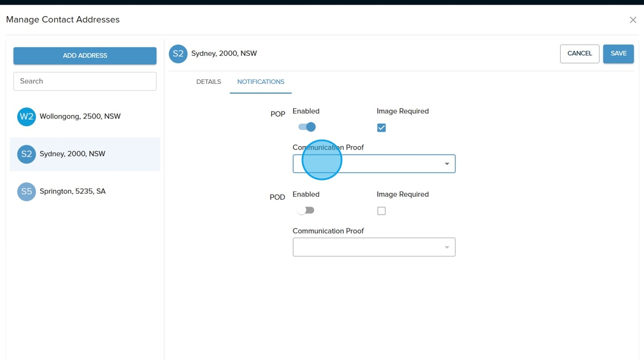644x360 pixels.
Task: Click the POP dropdown arrow
Action: click(x=447, y=164)
